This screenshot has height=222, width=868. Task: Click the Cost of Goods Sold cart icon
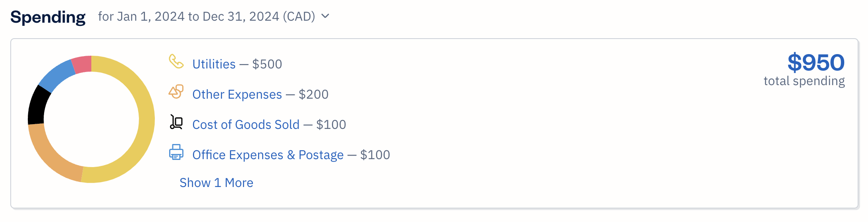[x=176, y=122]
